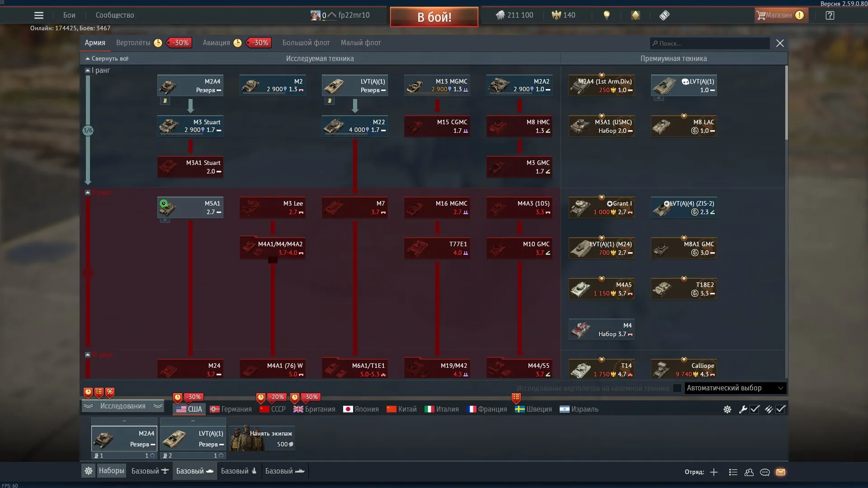Toggle the checkbox next to ammo icon

(x=781, y=409)
